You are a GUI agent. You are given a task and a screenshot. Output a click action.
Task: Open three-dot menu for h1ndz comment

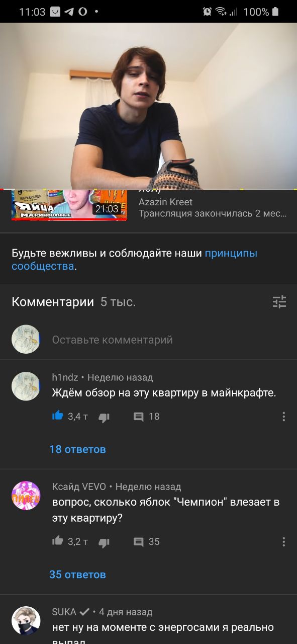pos(284,417)
